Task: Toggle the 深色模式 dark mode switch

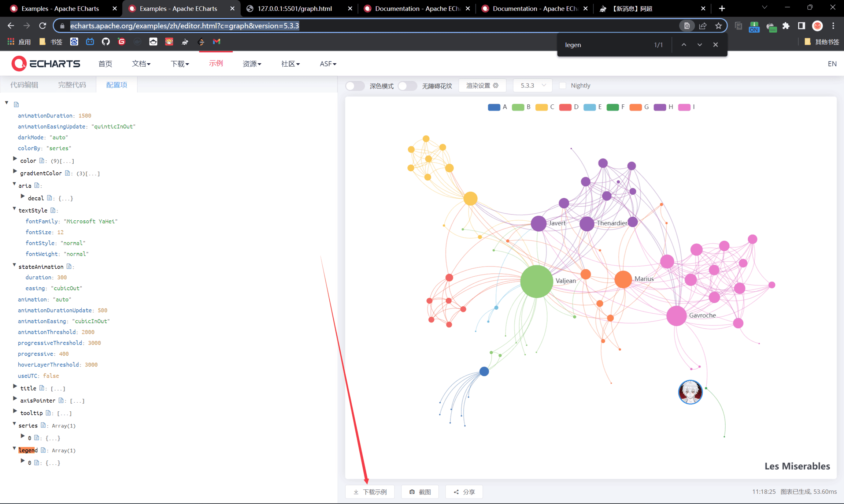Action: [x=355, y=86]
